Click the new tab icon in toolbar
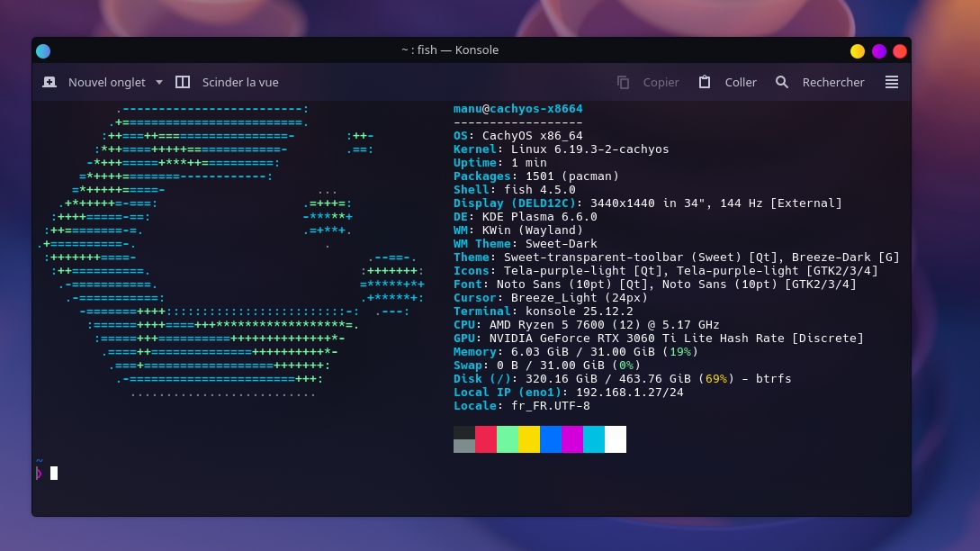The image size is (980, 551). pos(49,82)
